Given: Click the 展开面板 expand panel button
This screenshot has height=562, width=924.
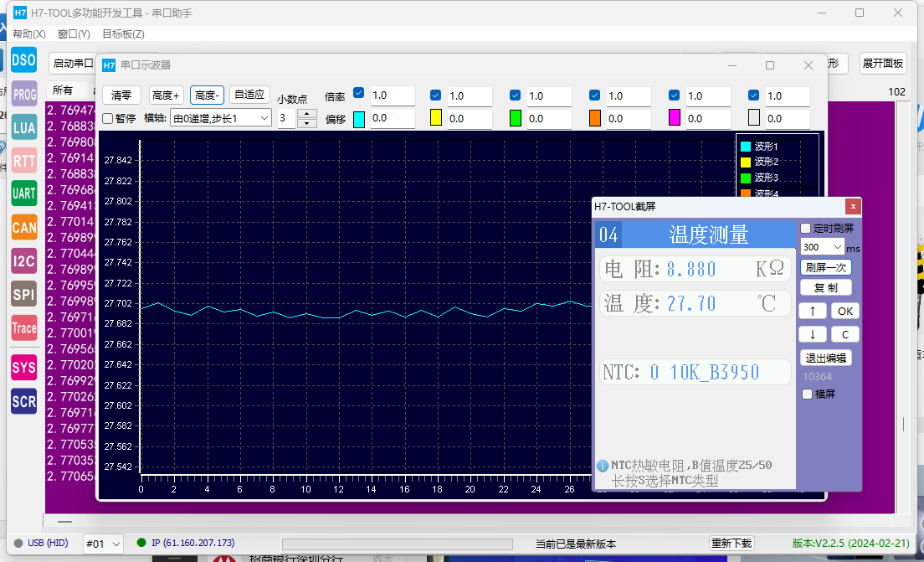Looking at the screenshot, I should (883, 63).
